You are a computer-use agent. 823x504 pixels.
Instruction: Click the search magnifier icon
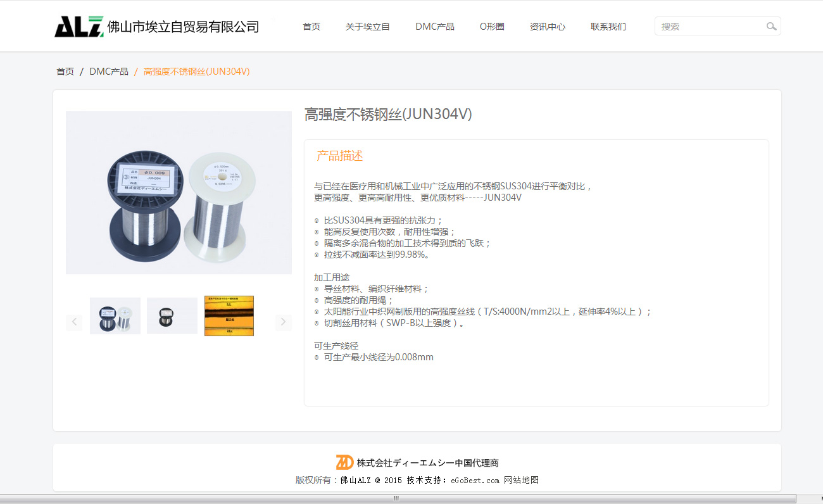[x=771, y=27]
